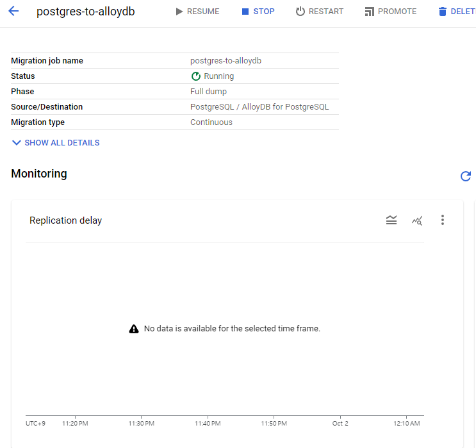Click the '11:40 PM' axis label
476x448 pixels.
coord(208,424)
